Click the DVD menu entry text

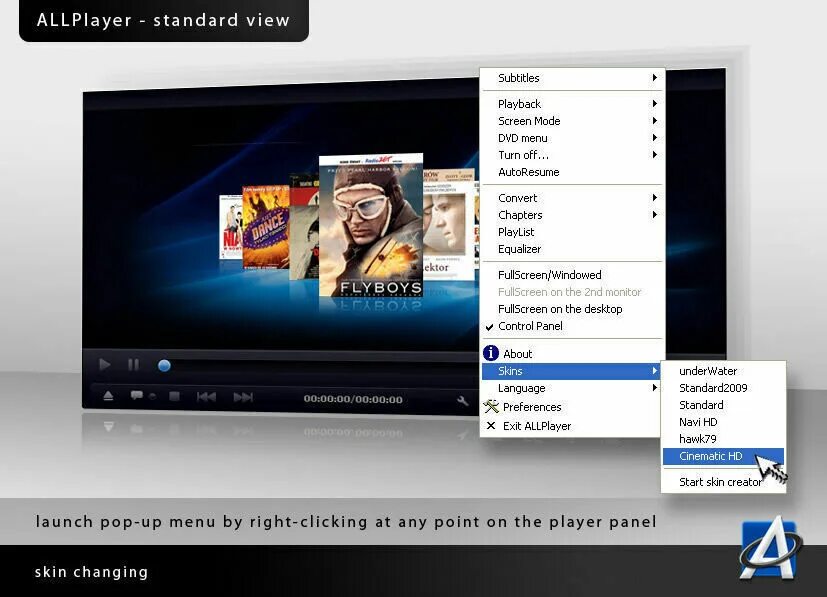(523, 138)
